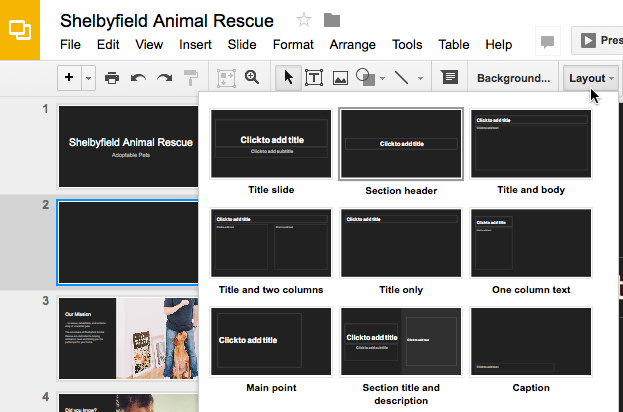Choose the Title and two columns layout
The image size is (623, 412).
click(x=271, y=243)
